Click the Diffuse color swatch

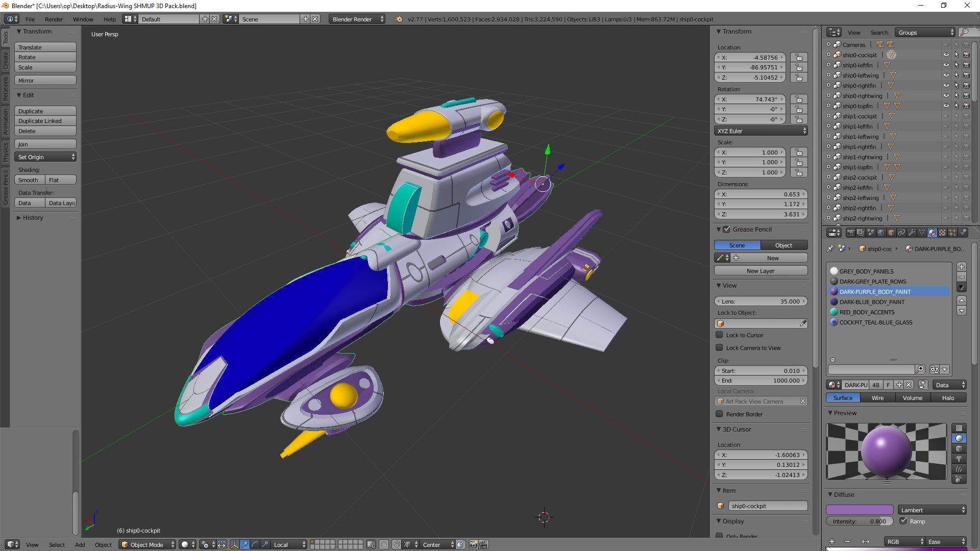860,510
